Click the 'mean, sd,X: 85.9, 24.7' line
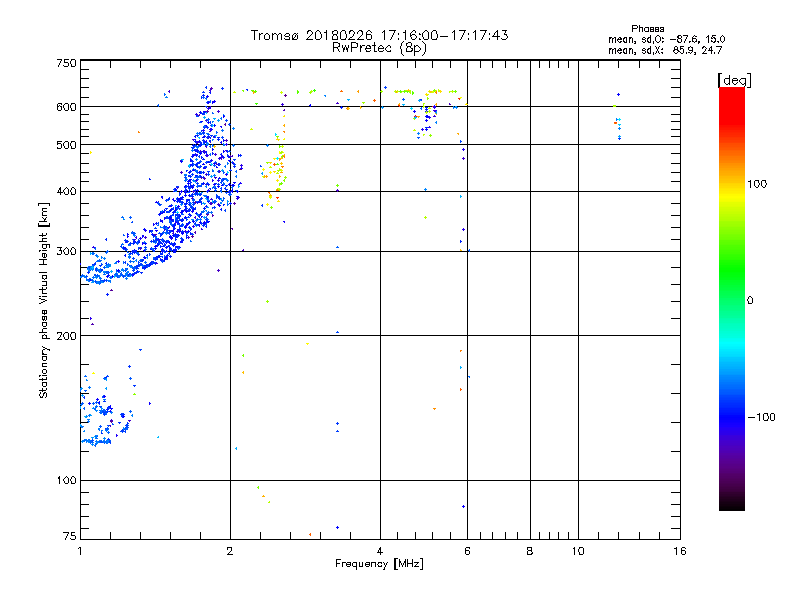The height and width of the screenshot is (600, 800). coord(665,50)
